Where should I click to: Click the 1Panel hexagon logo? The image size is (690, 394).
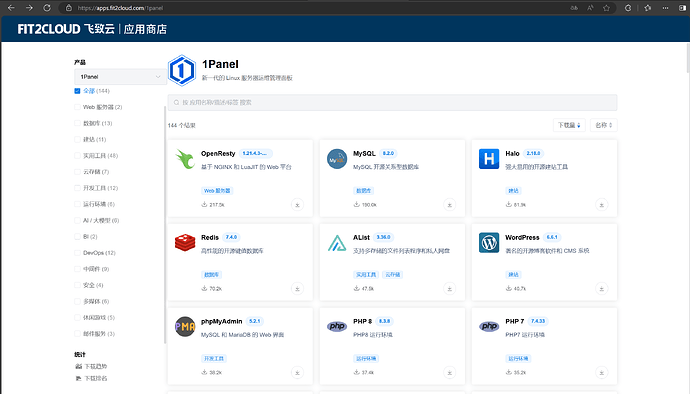pyautogui.click(x=182, y=70)
